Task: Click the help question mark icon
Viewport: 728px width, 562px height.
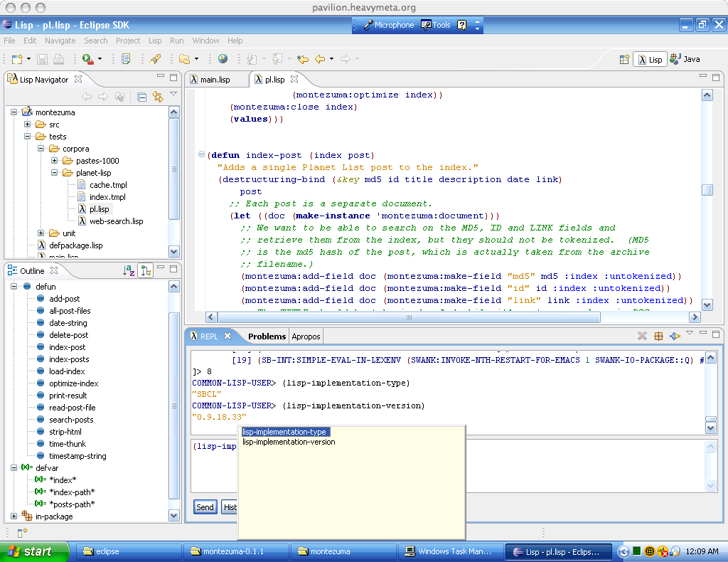Action: pyautogui.click(x=461, y=25)
